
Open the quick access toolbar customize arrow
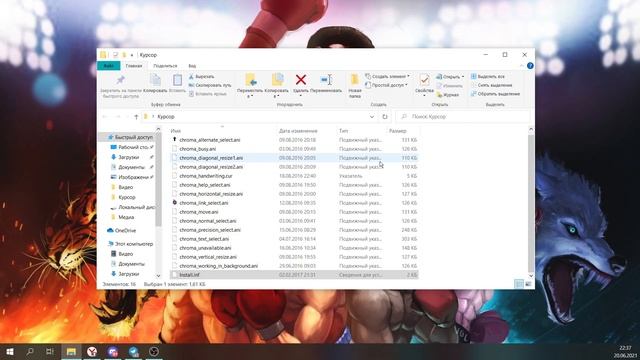(132, 55)
